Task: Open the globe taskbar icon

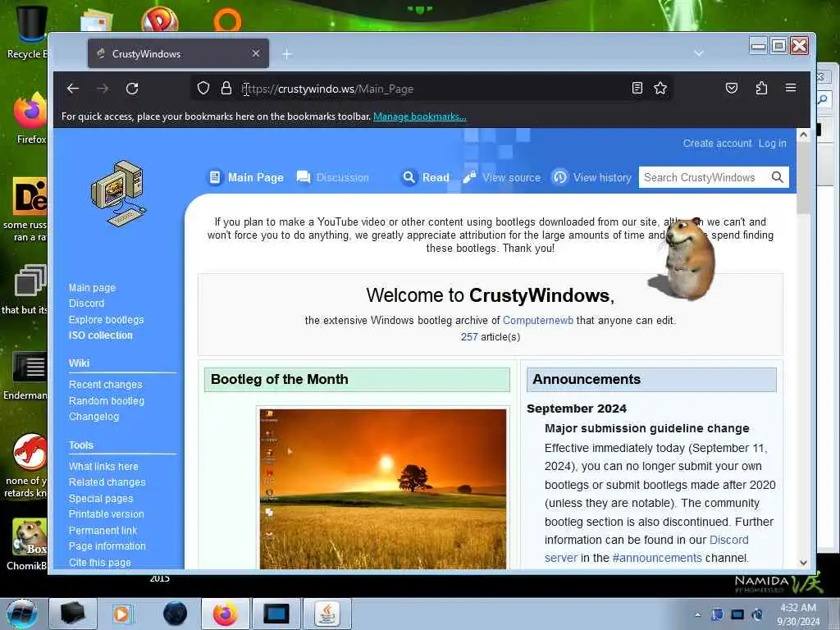Action: click(x=176, y=614)
